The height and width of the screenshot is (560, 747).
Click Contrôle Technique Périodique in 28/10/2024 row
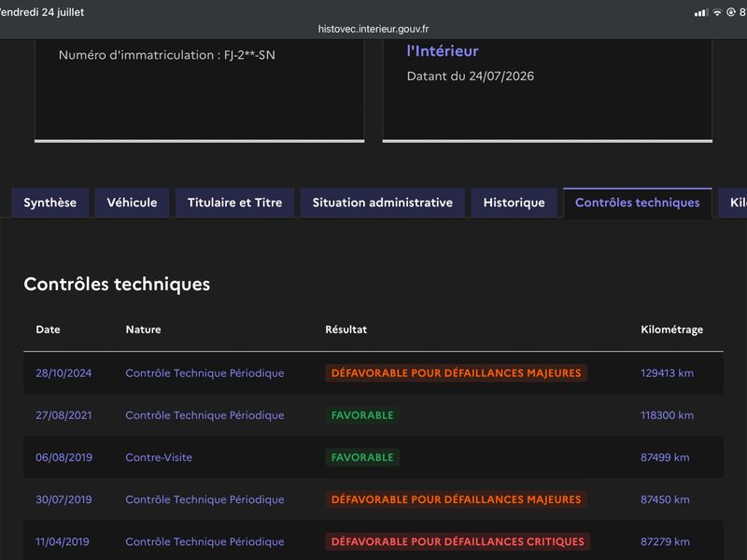[x=204, y=372]
